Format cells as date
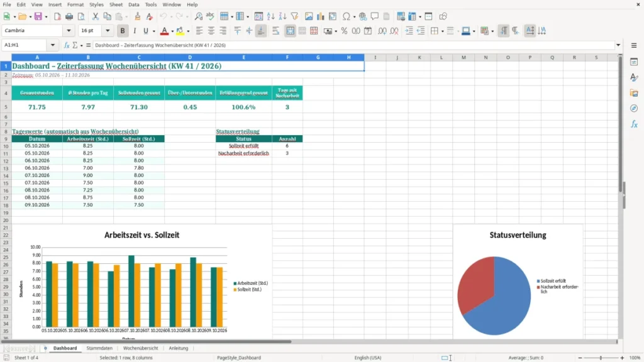The height and width of the screenshot is (362, 644). 368,31
